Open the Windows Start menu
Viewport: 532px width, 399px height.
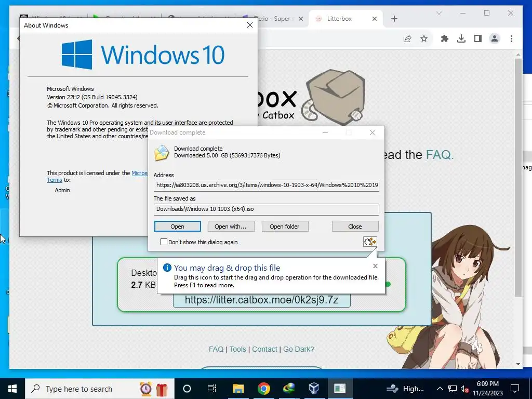pyautogui.click(x=12, y=389)
